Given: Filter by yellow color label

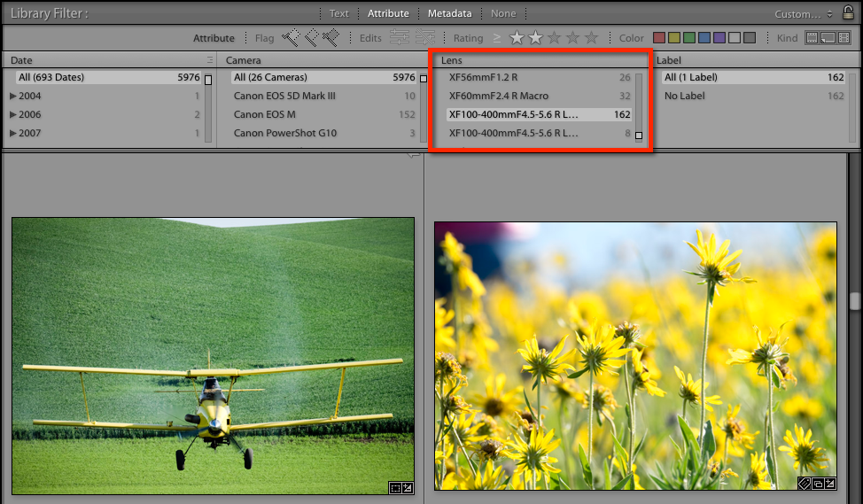Looking at the screenshot, I should (674, 37).
